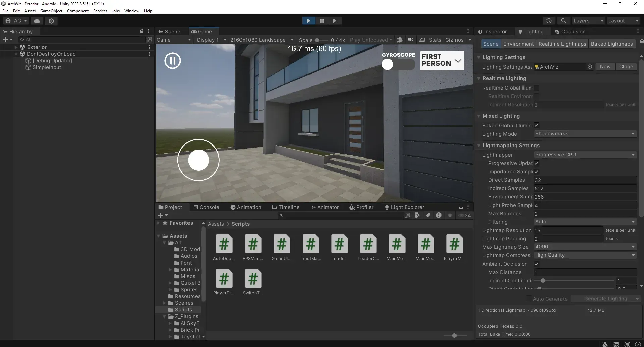Click the Play button in the toolbar
Screen dimensions: 644x347
[308, 21]
